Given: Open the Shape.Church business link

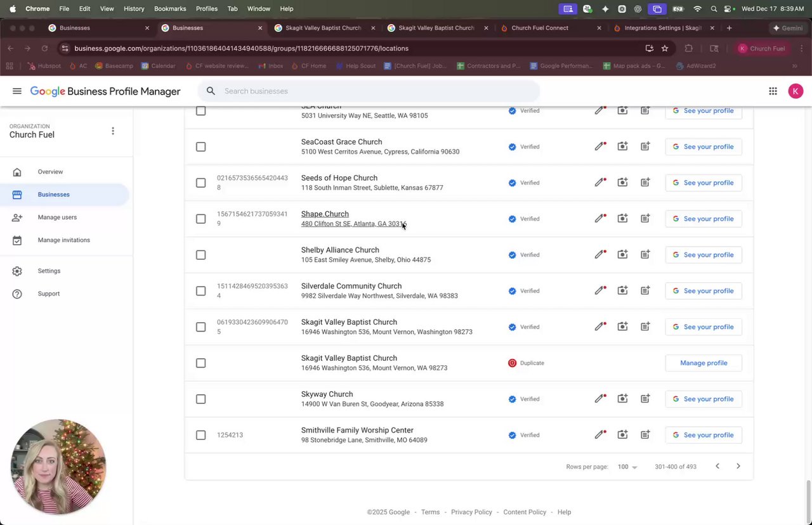Looking at the screenshot, I should pyautogui.click(x=325, y=214).
